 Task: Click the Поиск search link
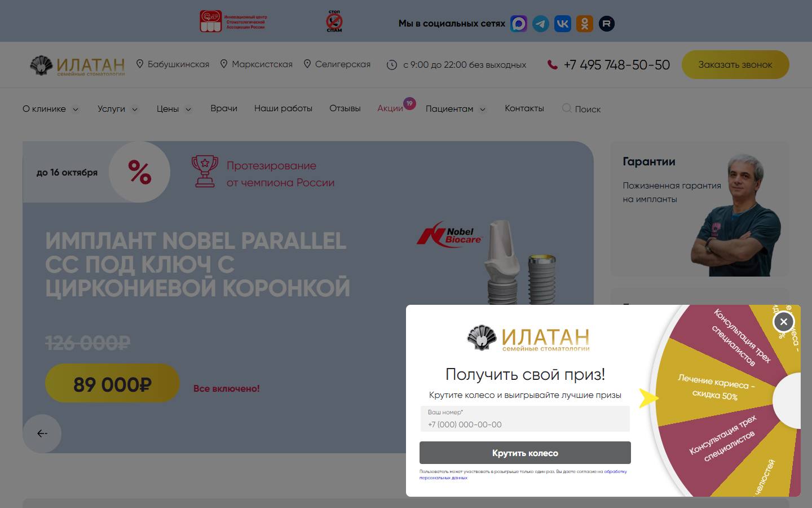(588, 109)
